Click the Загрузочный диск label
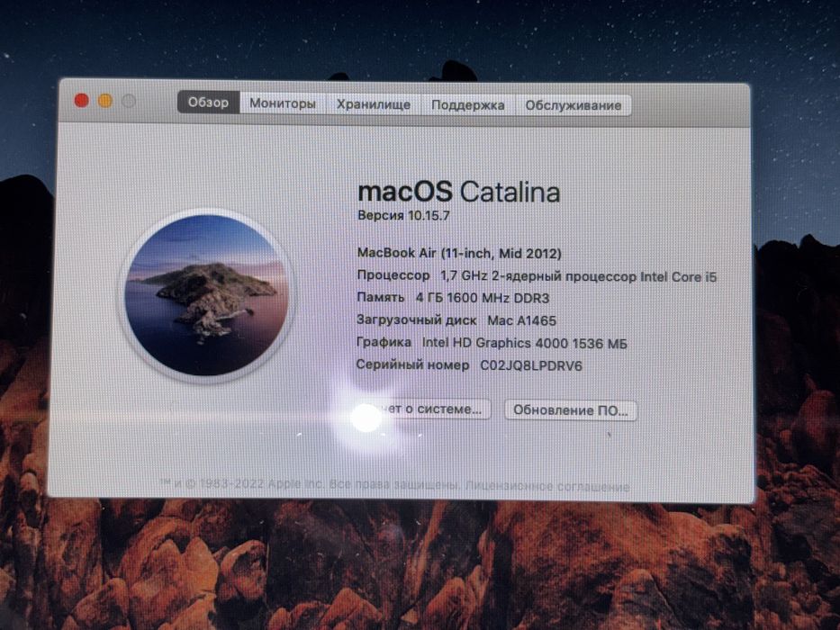 click(x=416, y=319)
